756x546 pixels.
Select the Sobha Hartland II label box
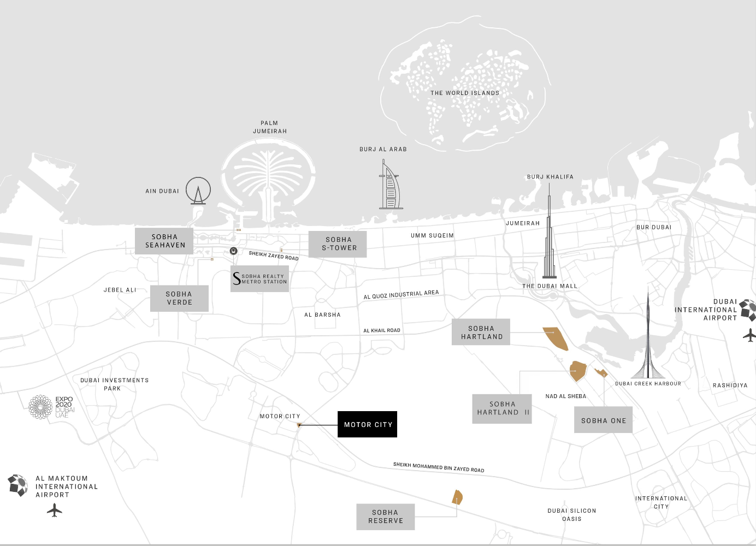pos(502,408)
